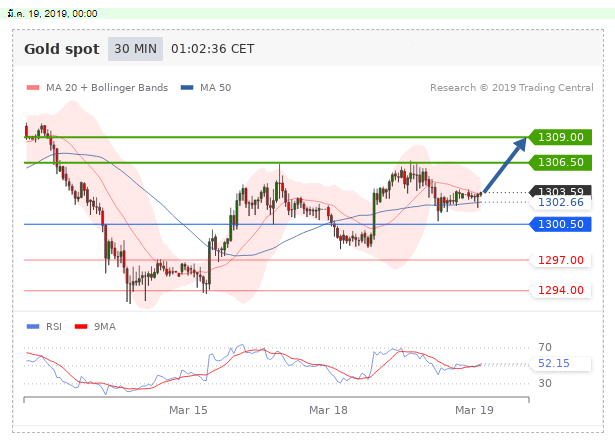
Task: Click the 1306.50 green price tag
Action: tap(560, 162)
